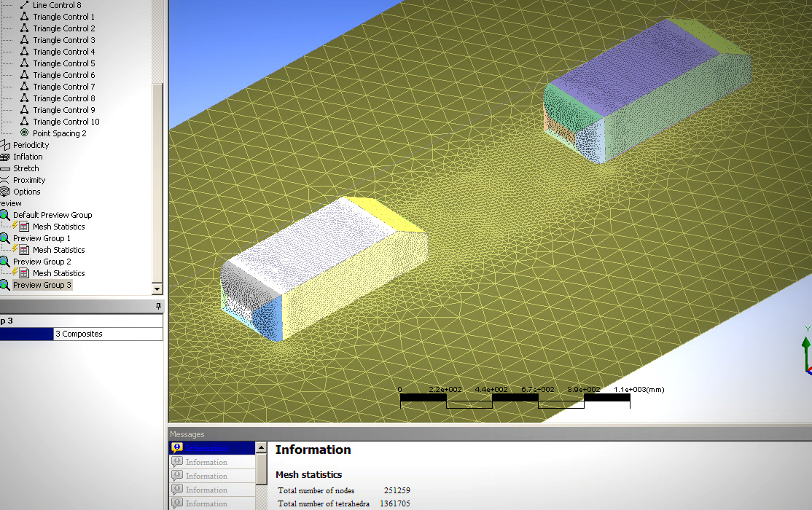Screen dimensions: 812x510
Task: Select the Periodicity icon in the tree
Action: coord(5,145)
